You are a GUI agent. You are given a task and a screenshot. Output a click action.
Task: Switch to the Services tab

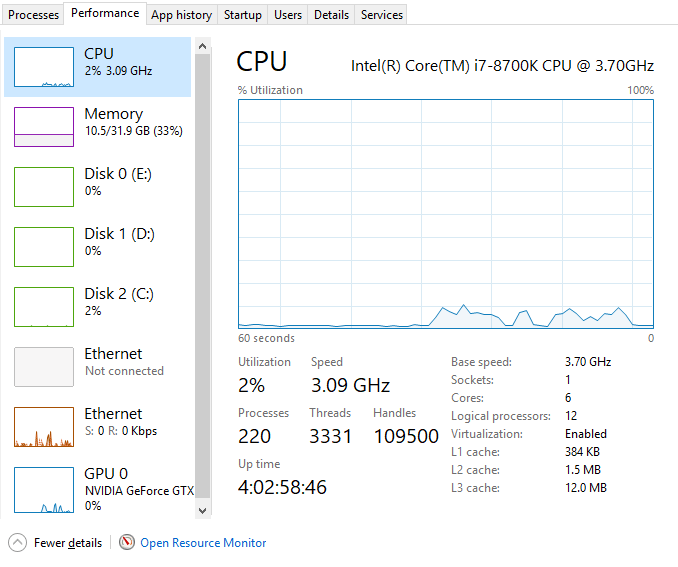[381, 15]
